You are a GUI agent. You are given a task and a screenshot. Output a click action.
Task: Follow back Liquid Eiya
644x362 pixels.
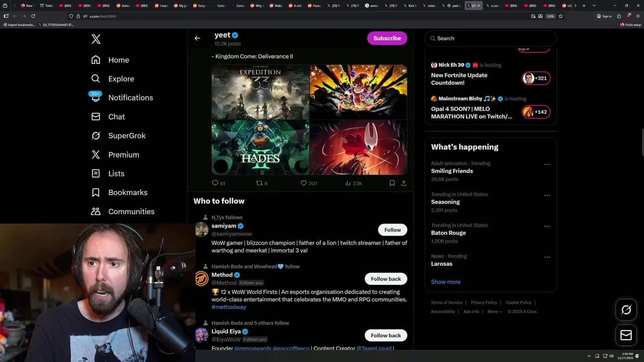(386, 335)
